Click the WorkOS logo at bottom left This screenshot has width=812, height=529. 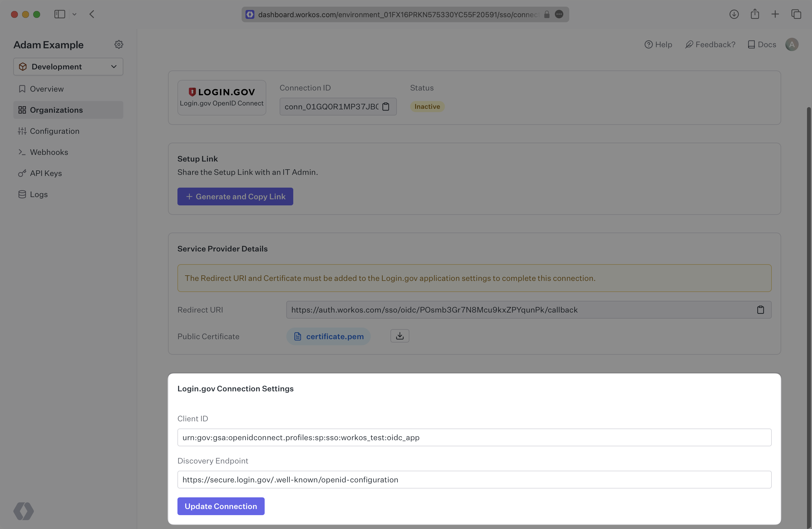24,511
